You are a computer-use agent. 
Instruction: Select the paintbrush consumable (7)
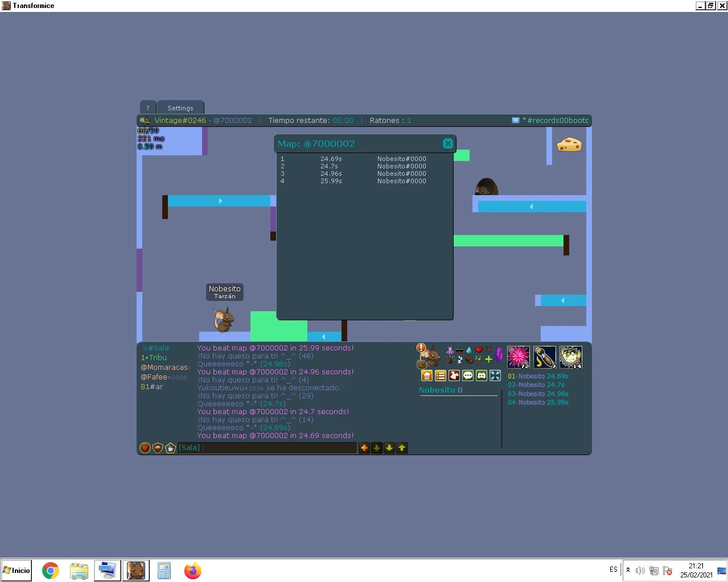(x=545, y=357)
